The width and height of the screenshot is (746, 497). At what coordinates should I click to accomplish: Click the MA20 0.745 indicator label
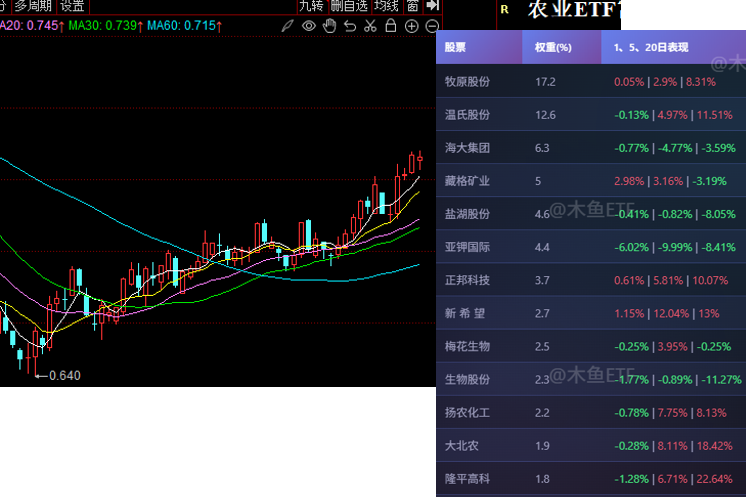(x=32, y=26)
